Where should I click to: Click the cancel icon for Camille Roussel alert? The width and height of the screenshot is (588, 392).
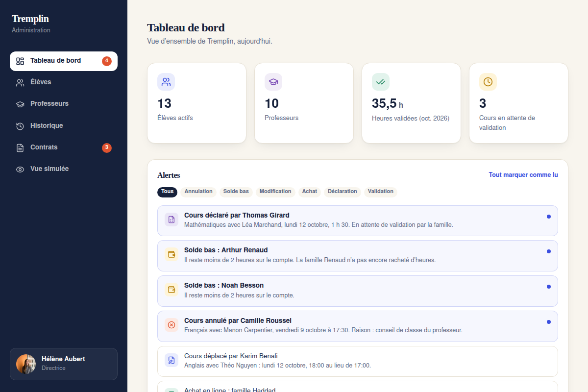[x=171, y=325]
